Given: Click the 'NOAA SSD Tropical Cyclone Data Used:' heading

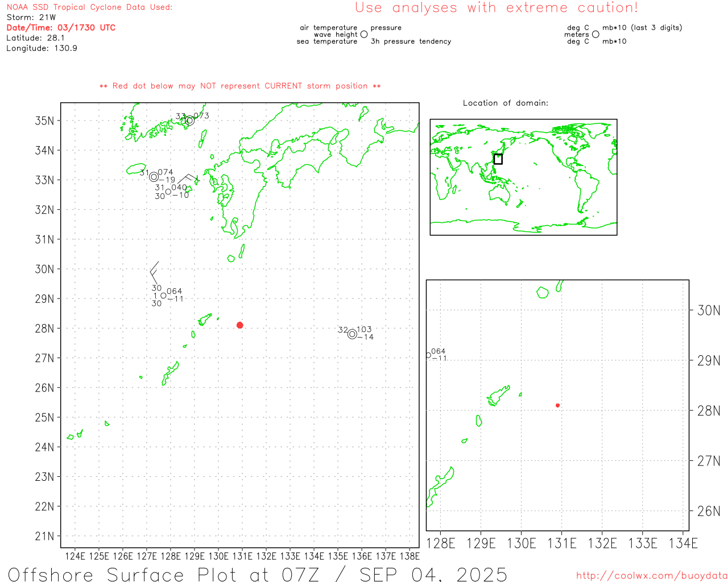Looking at the screenshot, I should pyautogui.click(x=89, y=7).
